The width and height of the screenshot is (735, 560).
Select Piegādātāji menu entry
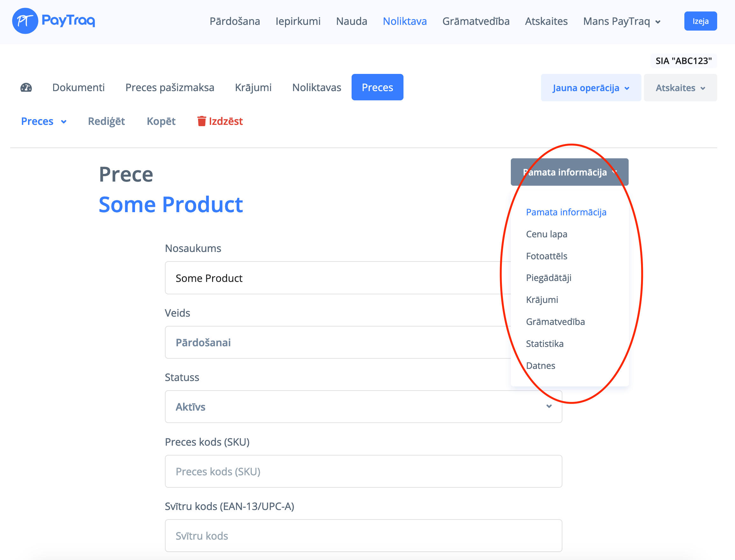[x=548, y=278]
